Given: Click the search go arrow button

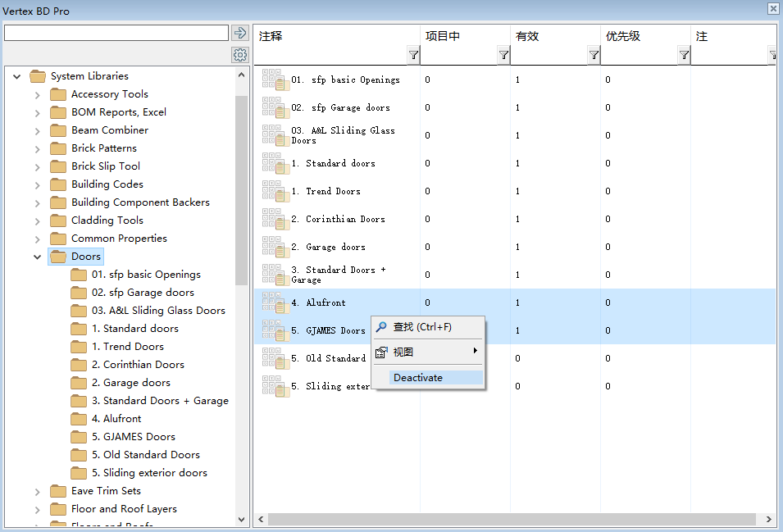Looking at the screenshot, I should 240,33.
